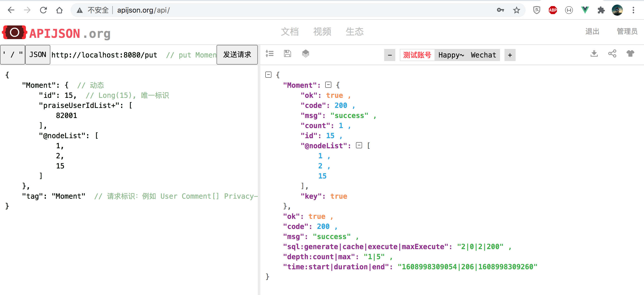Click the browser forward arrow
This screenshot has width=644, height=295.
pyautogui.click(x=27, y=10)
